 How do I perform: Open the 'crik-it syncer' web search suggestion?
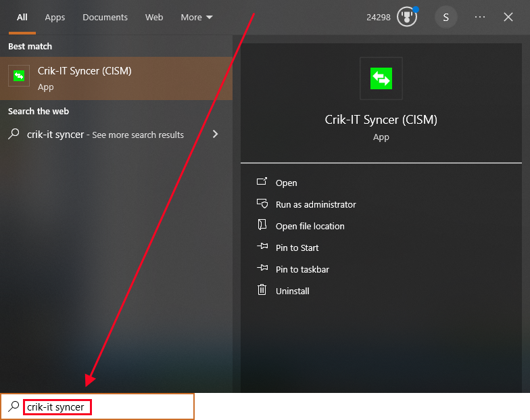click(105, 135)
